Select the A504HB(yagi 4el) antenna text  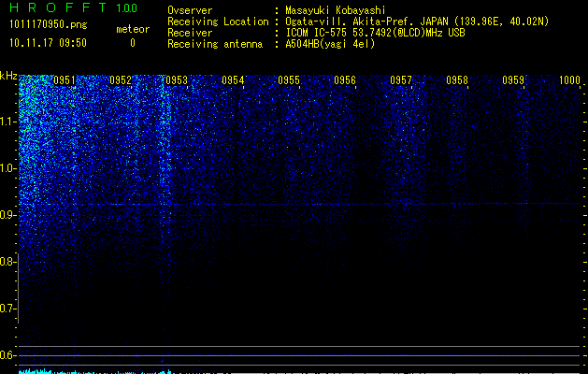tap(330, 44)
